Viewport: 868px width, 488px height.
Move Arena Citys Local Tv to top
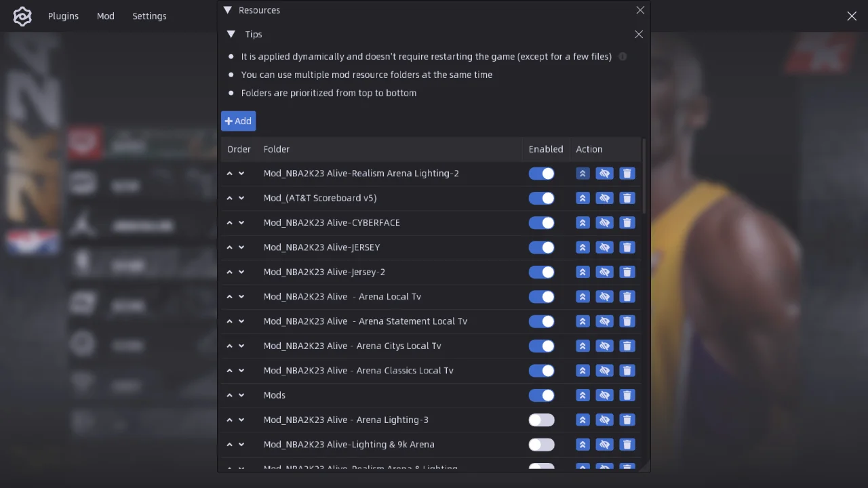click(x=583, y=346)
